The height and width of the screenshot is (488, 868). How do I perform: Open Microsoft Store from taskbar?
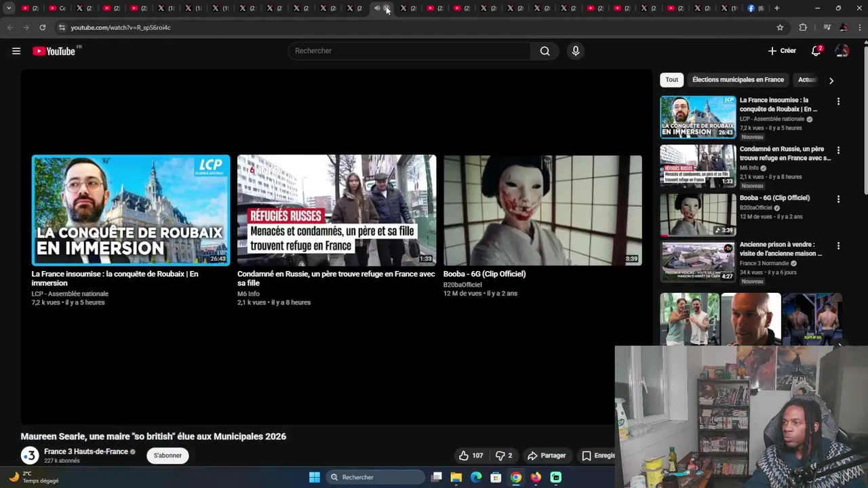coord(496,477)
